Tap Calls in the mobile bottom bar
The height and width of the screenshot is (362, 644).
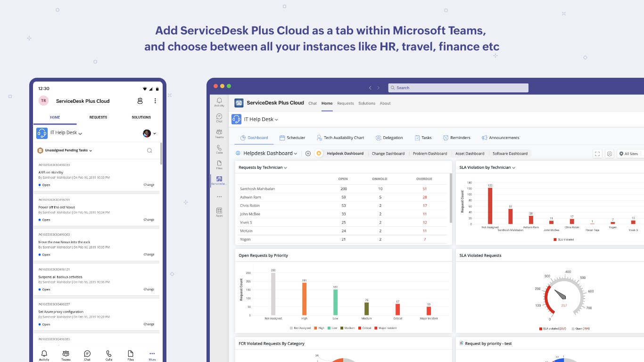click(x=109, y=355)
